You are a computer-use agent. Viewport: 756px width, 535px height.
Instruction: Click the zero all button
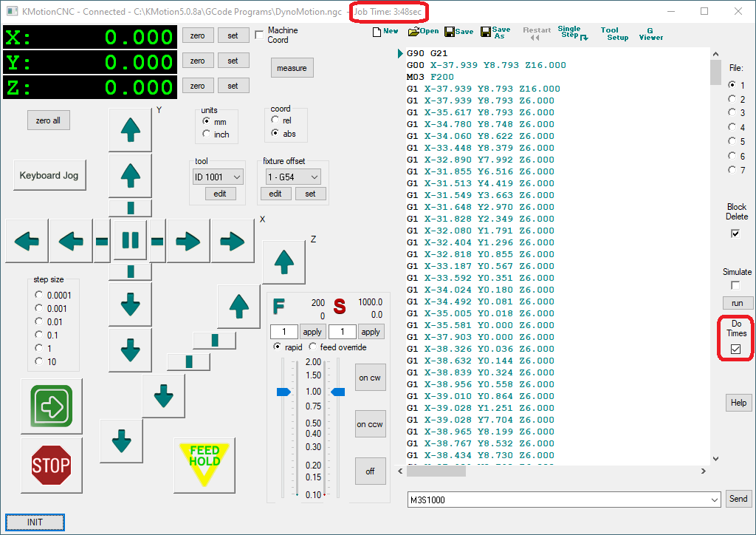[x=48, y=120]
